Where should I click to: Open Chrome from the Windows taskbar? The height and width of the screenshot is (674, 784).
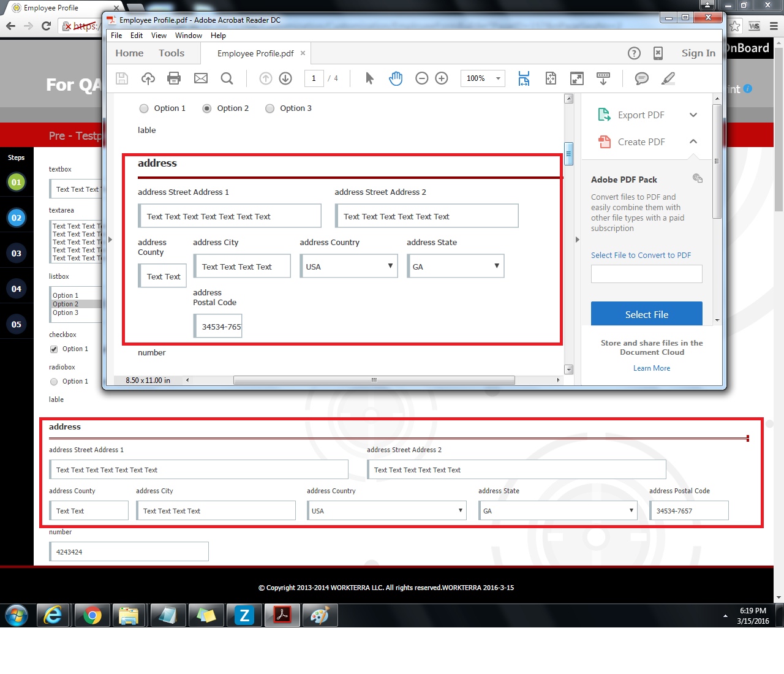coord(92,615)
